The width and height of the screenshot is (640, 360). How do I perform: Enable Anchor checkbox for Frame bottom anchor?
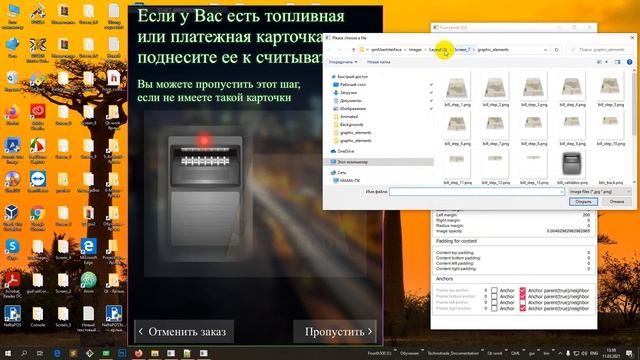494,297
